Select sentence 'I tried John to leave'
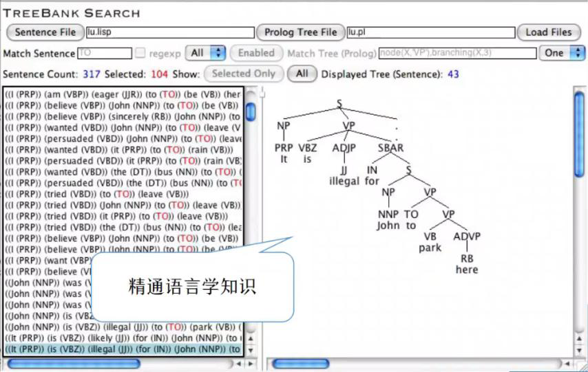The width and height of the screenshot is (588, 372). pyautogui.click(x=123, y=206)
